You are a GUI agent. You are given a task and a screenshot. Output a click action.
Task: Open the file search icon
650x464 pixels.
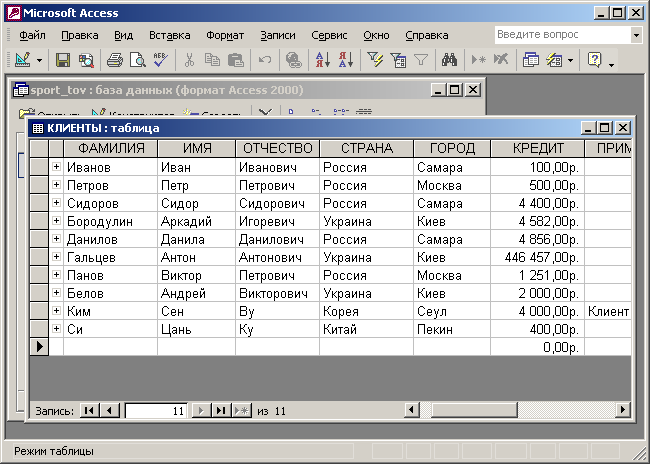[86, 60]
